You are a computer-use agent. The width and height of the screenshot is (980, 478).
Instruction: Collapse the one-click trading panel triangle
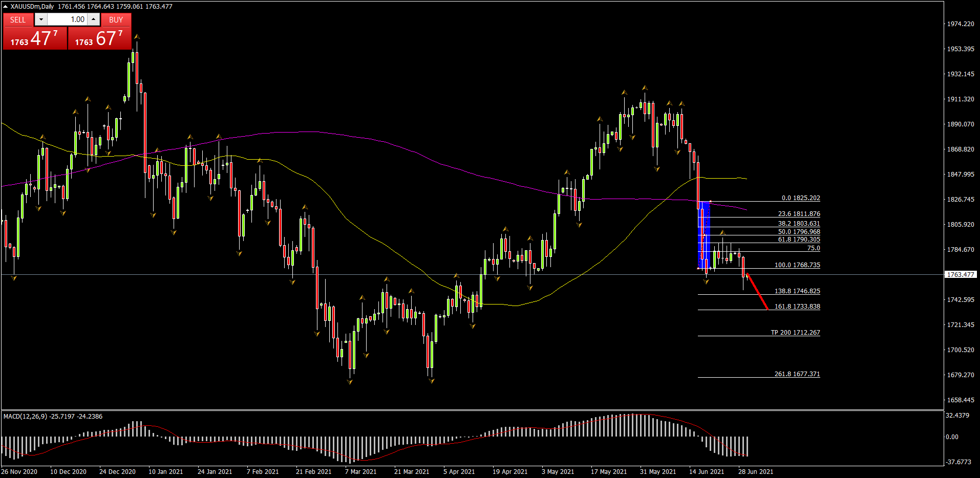pyautogui.click(x=5, y=7)
